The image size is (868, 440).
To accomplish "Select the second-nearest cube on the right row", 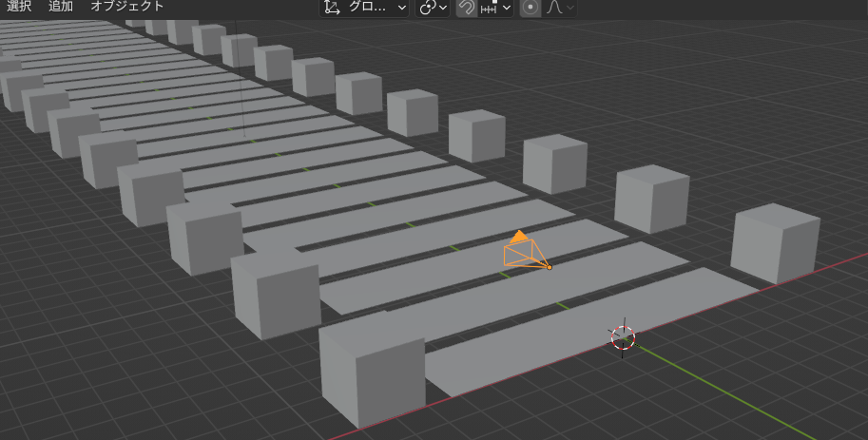I will pos(651,199).
